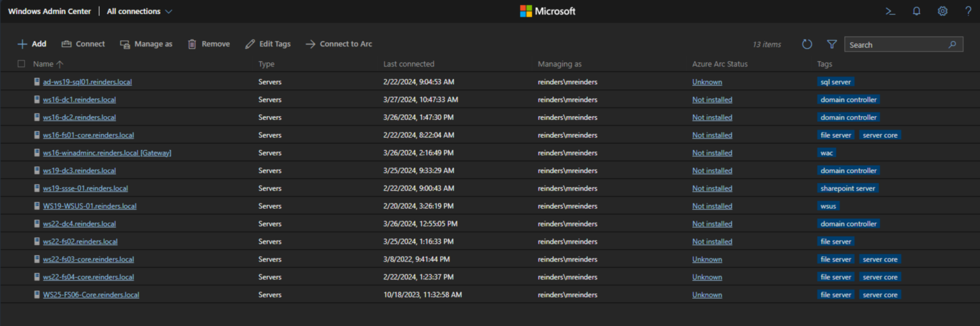The height and width of the screenshot is (326, 980).
Task: Click Unknown Arc status for ad-ws19-sql01
Action: click(707, 82)
